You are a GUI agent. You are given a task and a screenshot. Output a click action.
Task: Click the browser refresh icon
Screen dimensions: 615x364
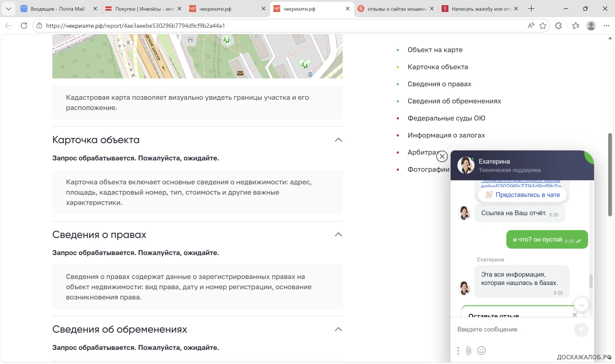(x=24, y=26)
